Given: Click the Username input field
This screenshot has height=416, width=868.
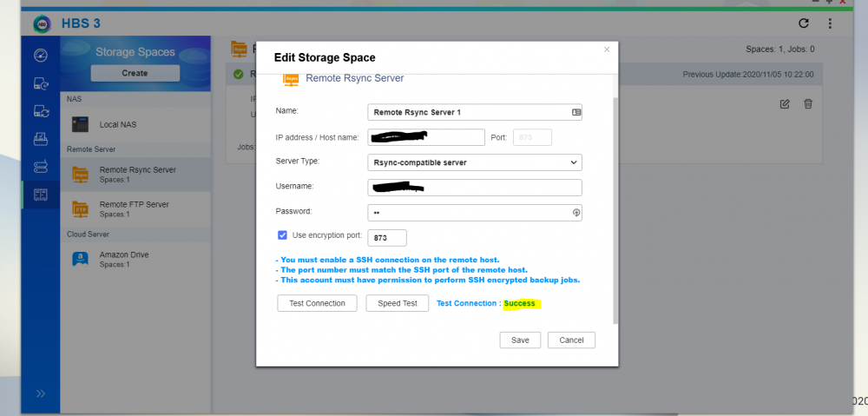Looking at the screenshot, I should 475,188.
